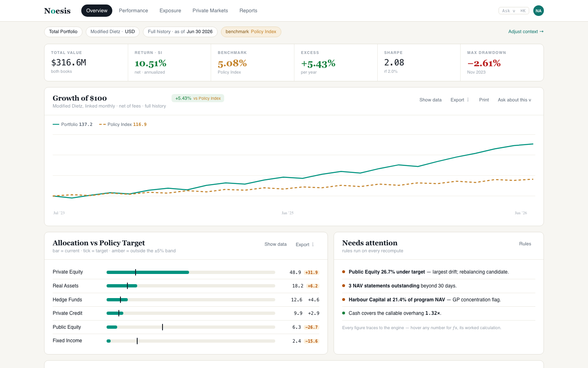Image resolution: width=588 pixels, height=368 pixels.
Task: Open the NA user avatar
Action: pyautogui.click(x=538, y=11)
